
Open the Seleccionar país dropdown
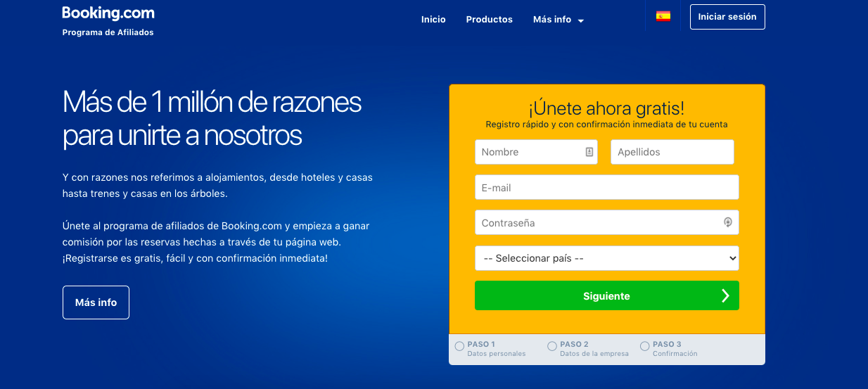[607, 258]
